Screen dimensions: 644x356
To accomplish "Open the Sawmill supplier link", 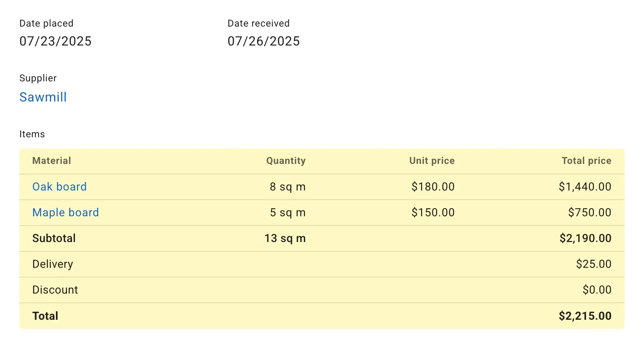I will [43, 97].
